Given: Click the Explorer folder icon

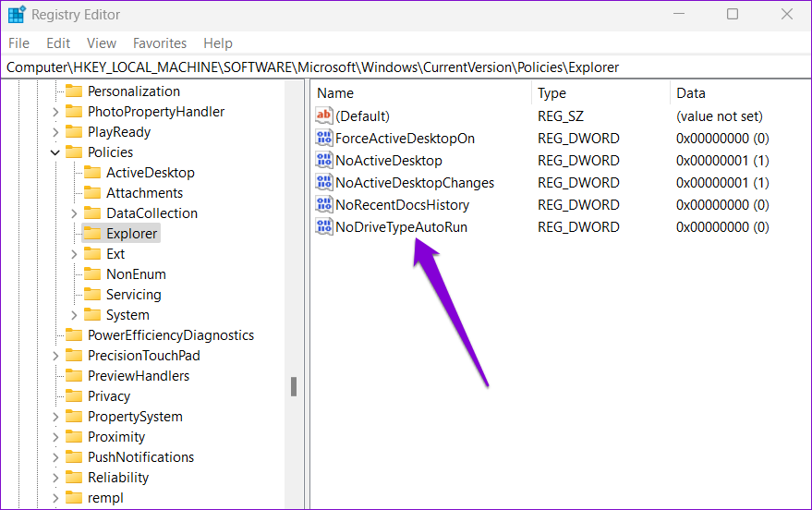Looking at the screenshot, I should click(92, 234).
